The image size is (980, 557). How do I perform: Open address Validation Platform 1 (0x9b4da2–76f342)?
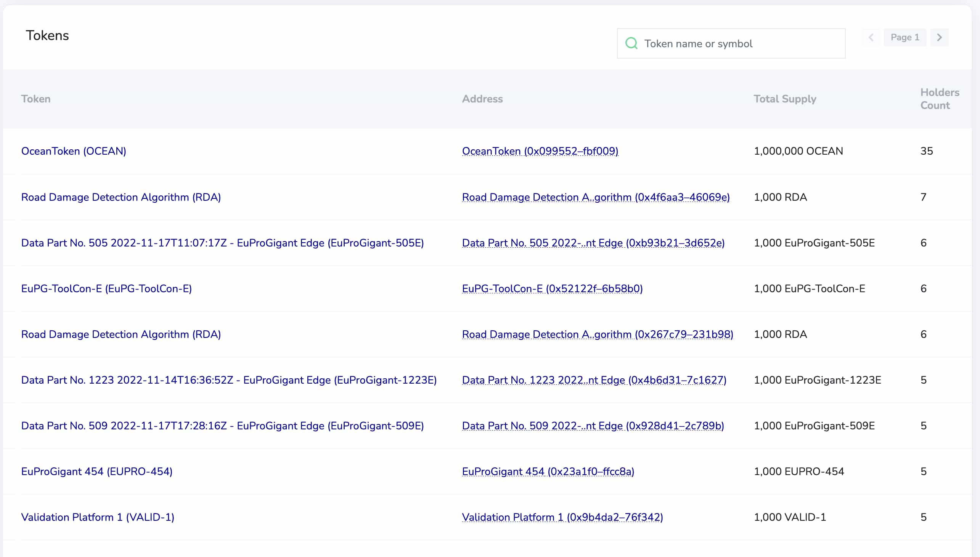(x=562, y=517)
